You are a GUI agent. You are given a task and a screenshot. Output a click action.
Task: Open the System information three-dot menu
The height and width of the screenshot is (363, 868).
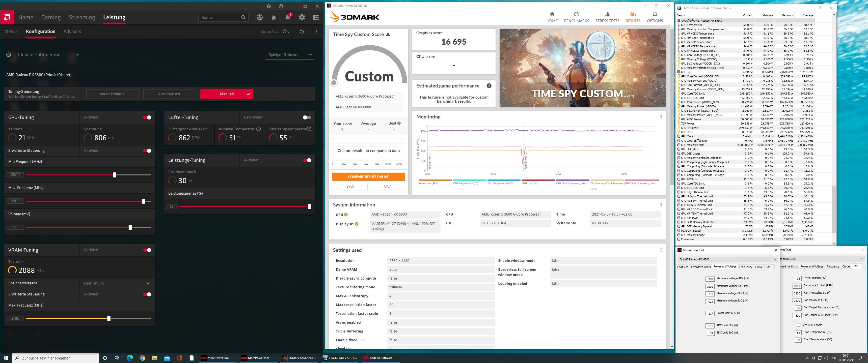661,205
